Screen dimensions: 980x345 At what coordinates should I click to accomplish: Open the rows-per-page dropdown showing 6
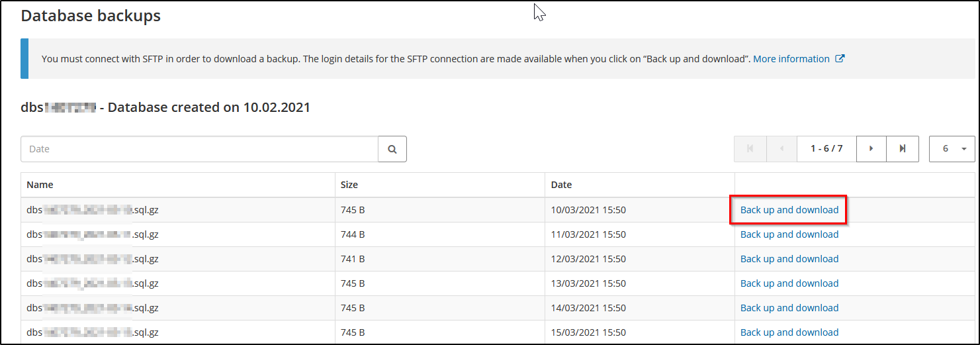click(952, 149)
